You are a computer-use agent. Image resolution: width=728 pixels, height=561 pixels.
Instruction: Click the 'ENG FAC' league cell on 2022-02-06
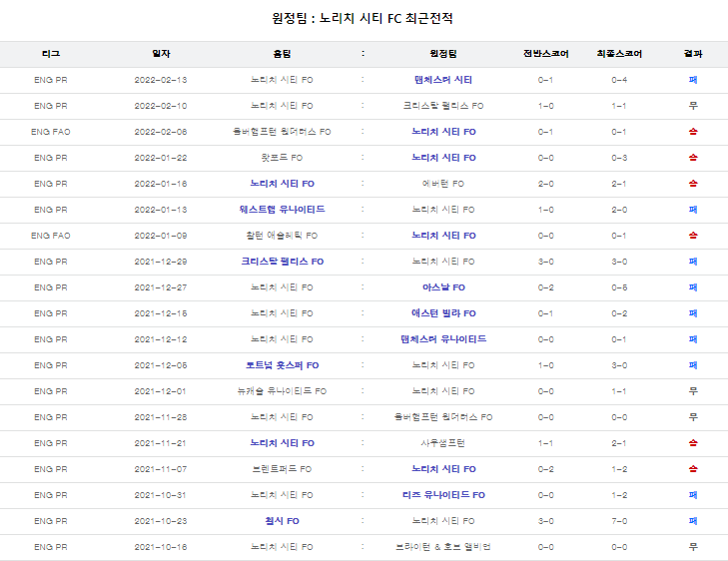click(x=51, y=132)
